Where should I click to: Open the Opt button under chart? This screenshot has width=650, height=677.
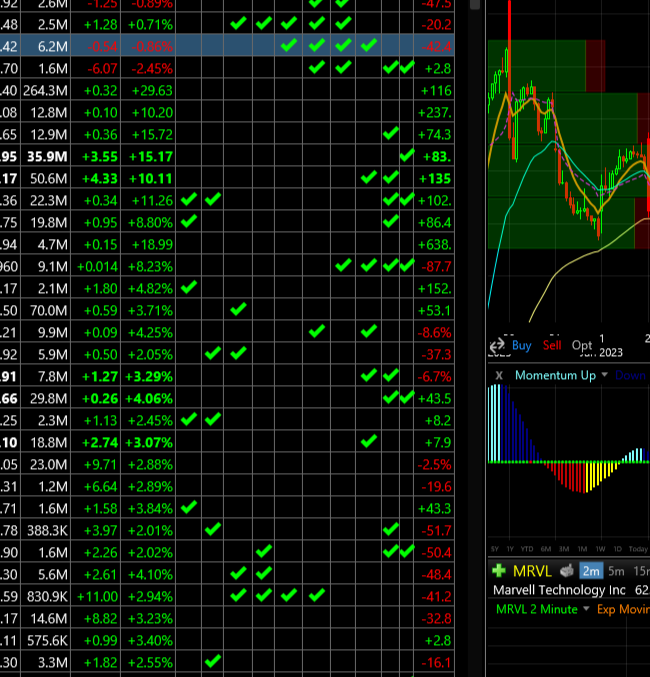582,345
